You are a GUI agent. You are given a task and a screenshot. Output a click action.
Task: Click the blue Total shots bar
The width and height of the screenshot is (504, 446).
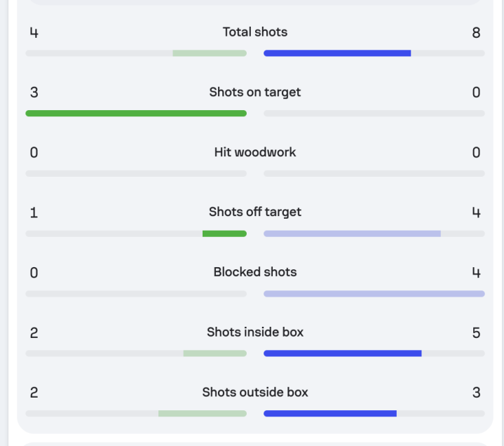coord(337,53)
